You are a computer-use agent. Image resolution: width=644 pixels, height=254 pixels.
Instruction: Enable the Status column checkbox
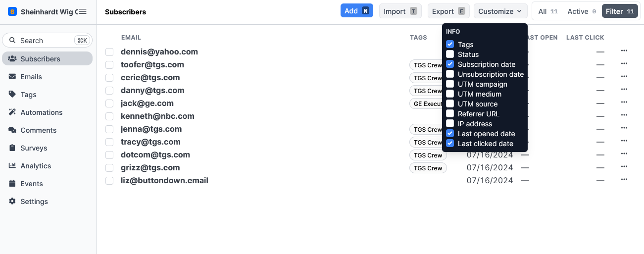pyautogui.click(x=450, y=54)
